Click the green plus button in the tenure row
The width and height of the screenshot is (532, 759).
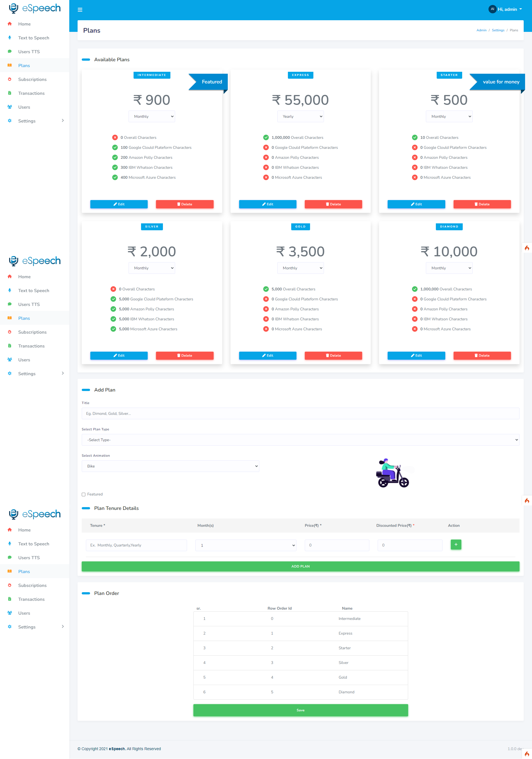pyautogui.click(x=456, y=545)
